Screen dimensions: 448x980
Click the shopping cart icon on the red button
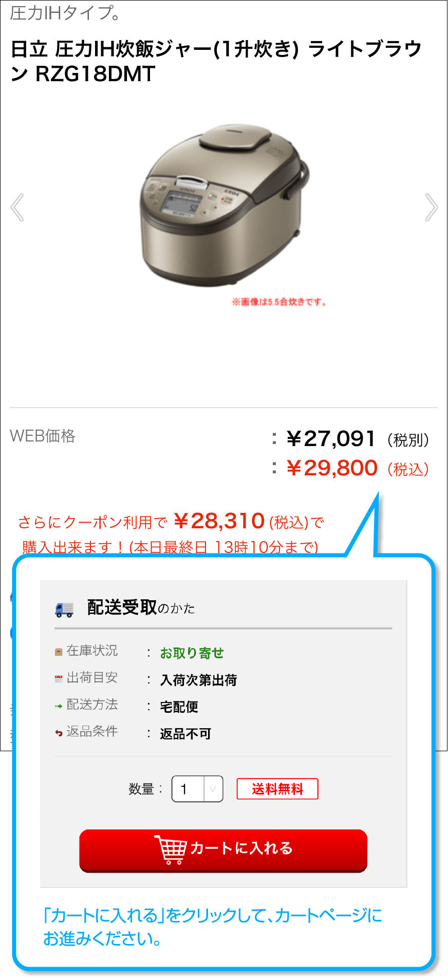coord(171,850)
